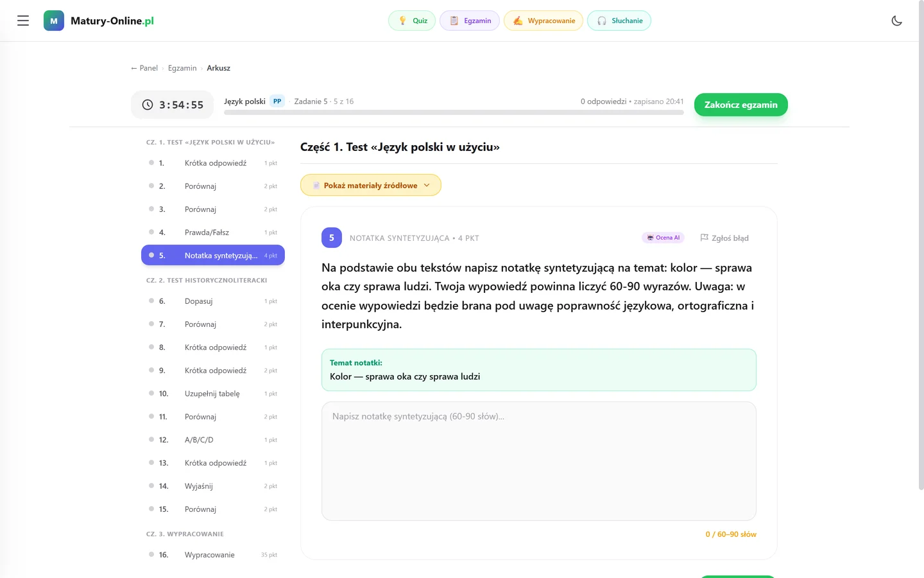This screenshot has height=578, width=924.
Task: Select task 15 Porównaj
Action: [x=213, y=509]
